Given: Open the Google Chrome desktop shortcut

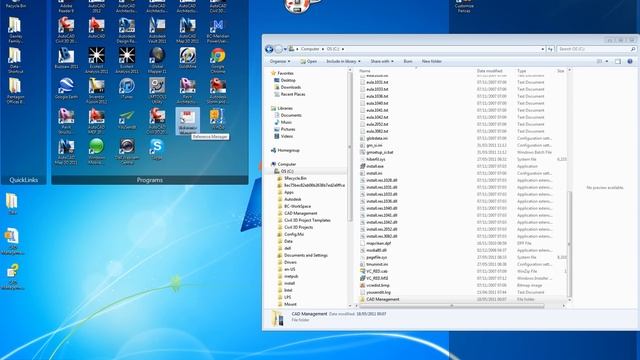Looking at the screenshot, I should [218, 60].
